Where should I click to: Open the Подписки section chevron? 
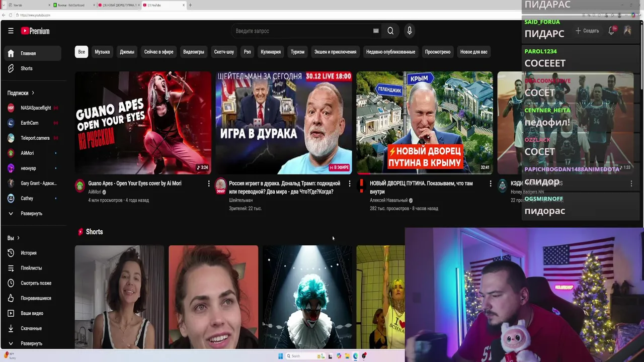(33, 93)
